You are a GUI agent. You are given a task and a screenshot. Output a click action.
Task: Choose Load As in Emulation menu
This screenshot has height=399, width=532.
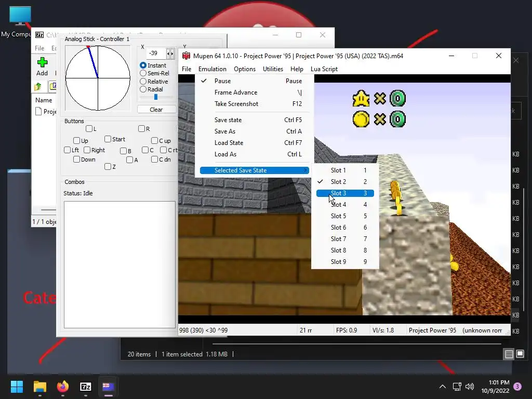click(x=255, y=154)
